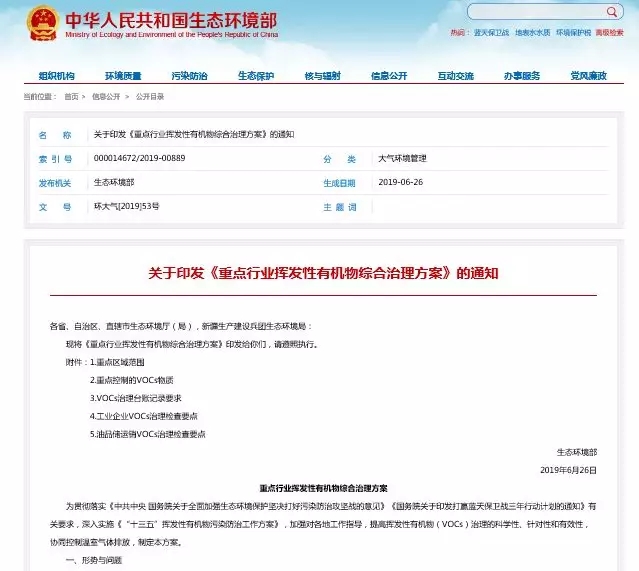
Task: Go to 公开目录 in breadcrumb
Action: (150, 97)
